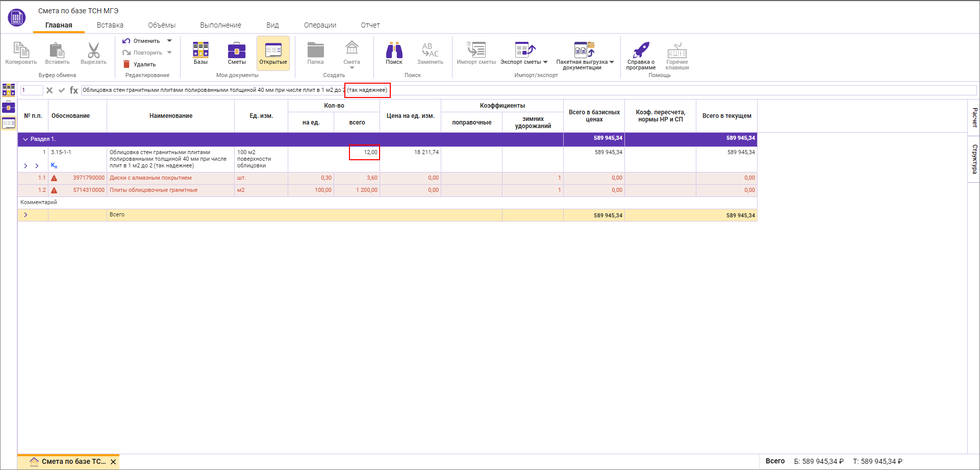Click Импорт сметы icon
The image size is (980, 470).
coord(476,50)
